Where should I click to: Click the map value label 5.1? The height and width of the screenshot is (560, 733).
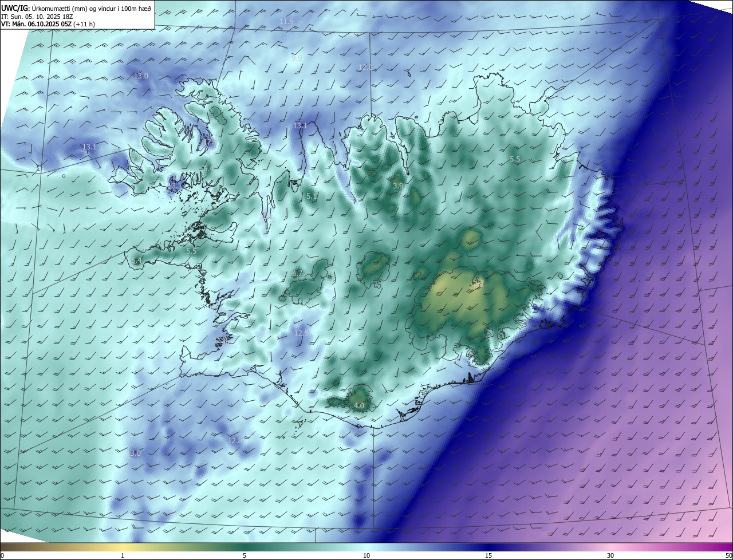(x=312, y=196)
